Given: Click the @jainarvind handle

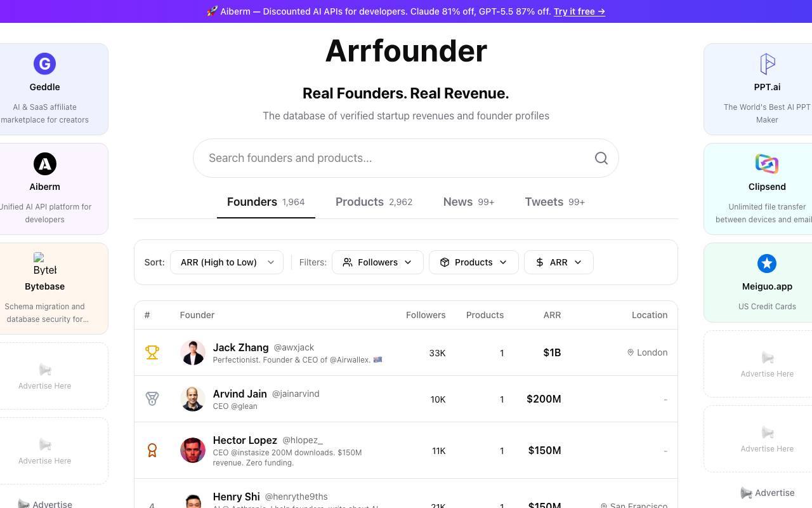Looking at the screenshot, I should click(x=296, y=394).
